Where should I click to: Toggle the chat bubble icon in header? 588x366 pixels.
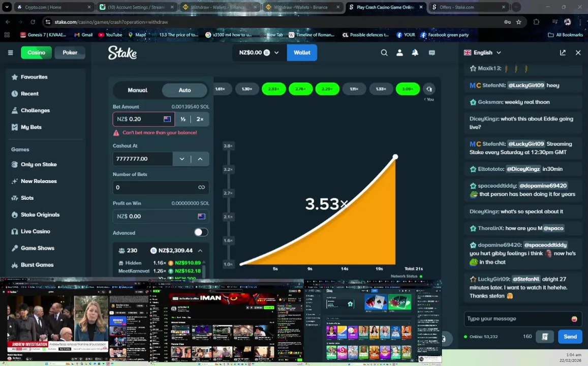432,52
